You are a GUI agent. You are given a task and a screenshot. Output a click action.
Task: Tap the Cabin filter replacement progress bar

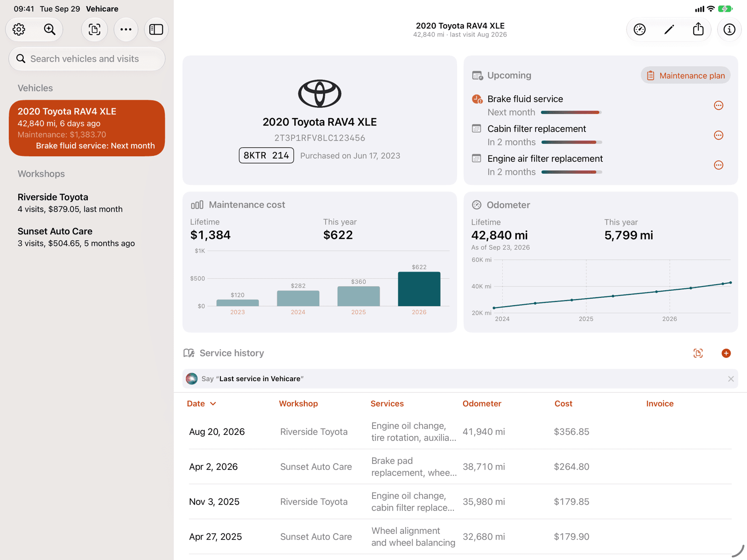tap(571, 142)
